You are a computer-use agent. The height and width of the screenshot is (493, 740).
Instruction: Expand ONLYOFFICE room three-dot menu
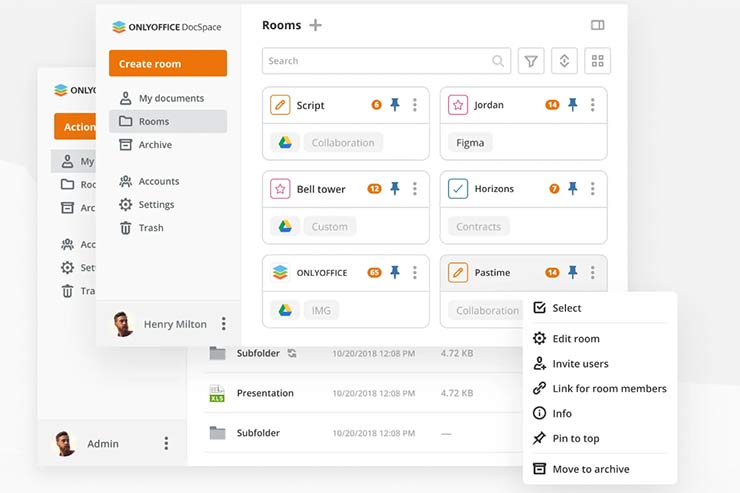415,272
